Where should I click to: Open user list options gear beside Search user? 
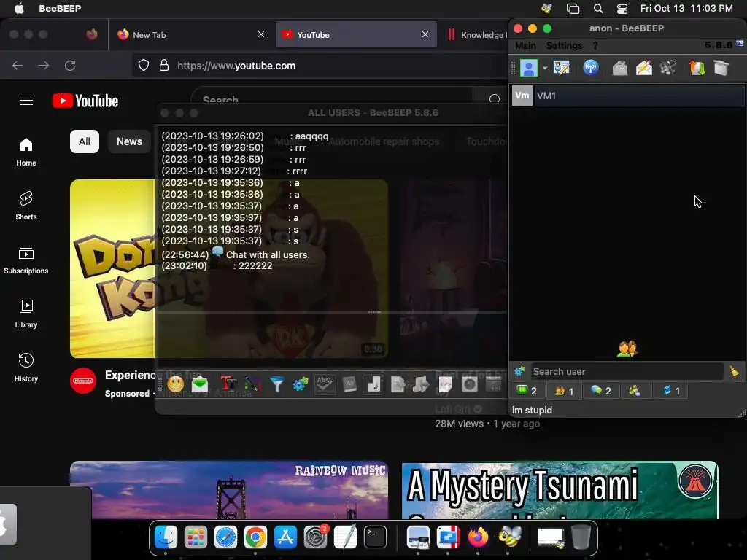[519, 371]
